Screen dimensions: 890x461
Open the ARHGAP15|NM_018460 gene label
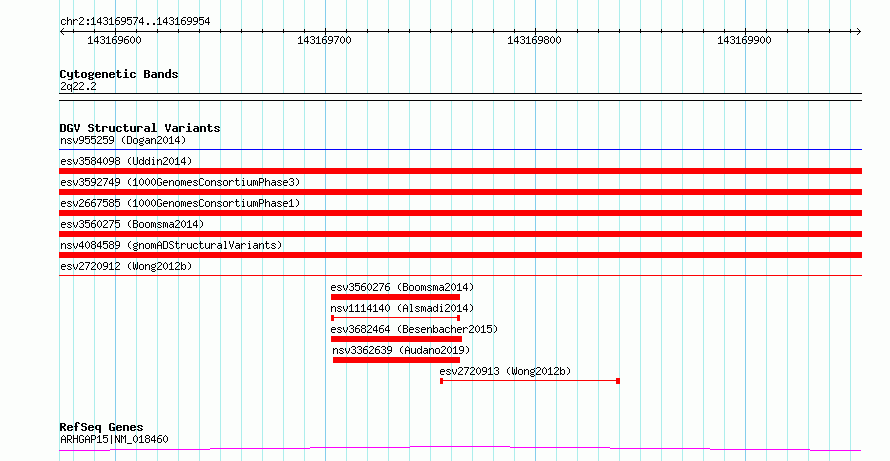point(114,439)
